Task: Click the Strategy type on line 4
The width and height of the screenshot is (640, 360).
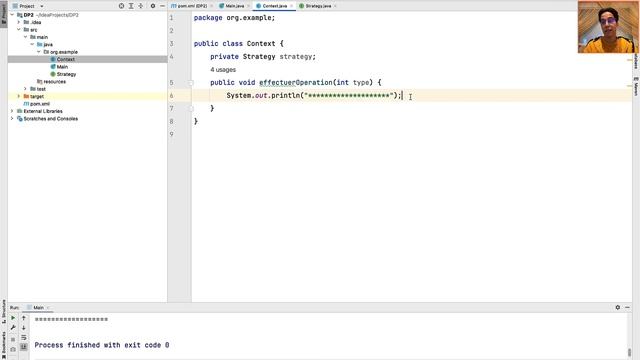Action: 259,57
